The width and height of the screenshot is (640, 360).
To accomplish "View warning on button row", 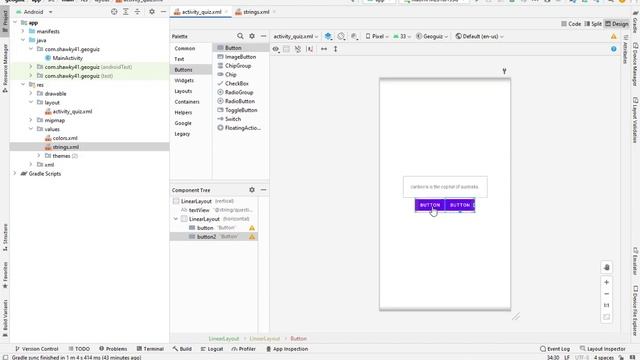I will [x=252, y=228].
